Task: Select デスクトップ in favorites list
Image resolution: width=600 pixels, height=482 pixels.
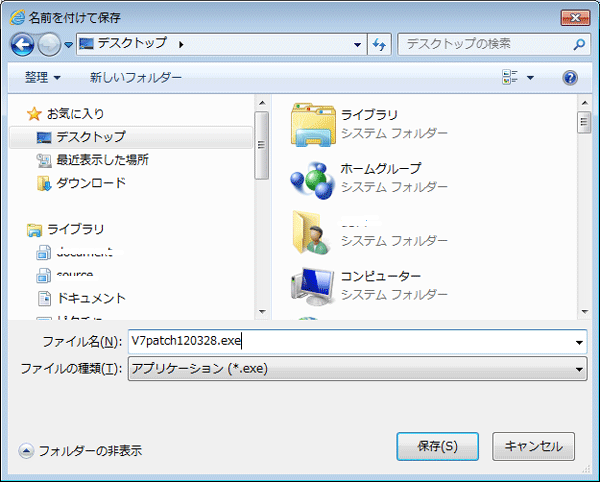Action: click(130, 137)
